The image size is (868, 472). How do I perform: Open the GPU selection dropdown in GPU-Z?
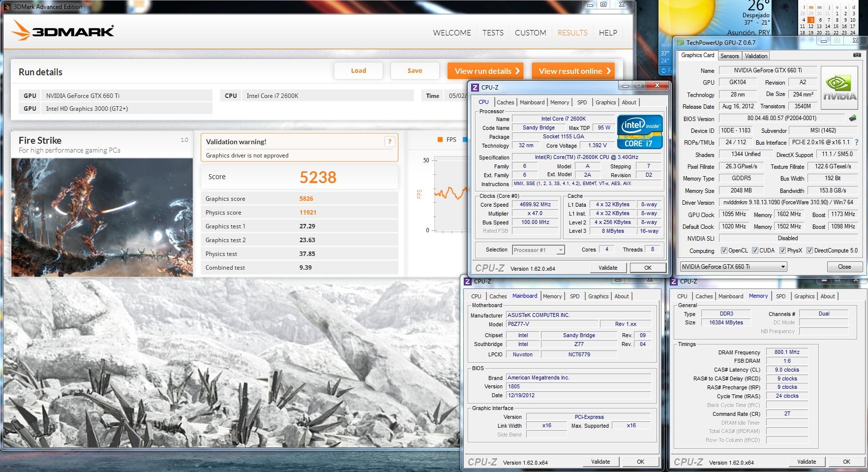click(x=733, y=267)
